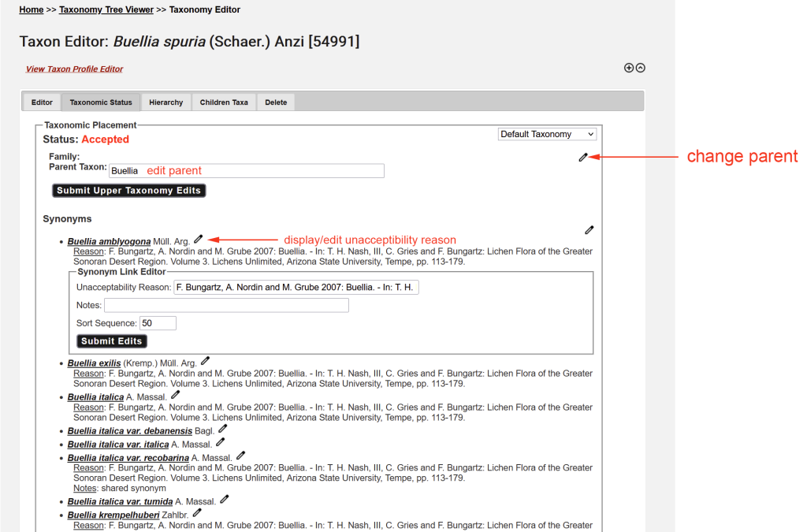Focus the Sort Sequence field

(158, 323)
